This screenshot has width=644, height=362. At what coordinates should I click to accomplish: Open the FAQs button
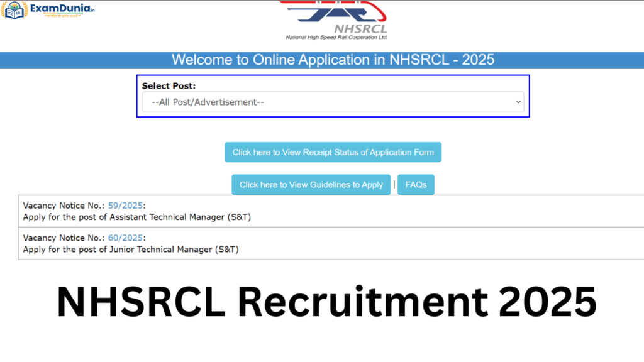(x=416, y=185)
